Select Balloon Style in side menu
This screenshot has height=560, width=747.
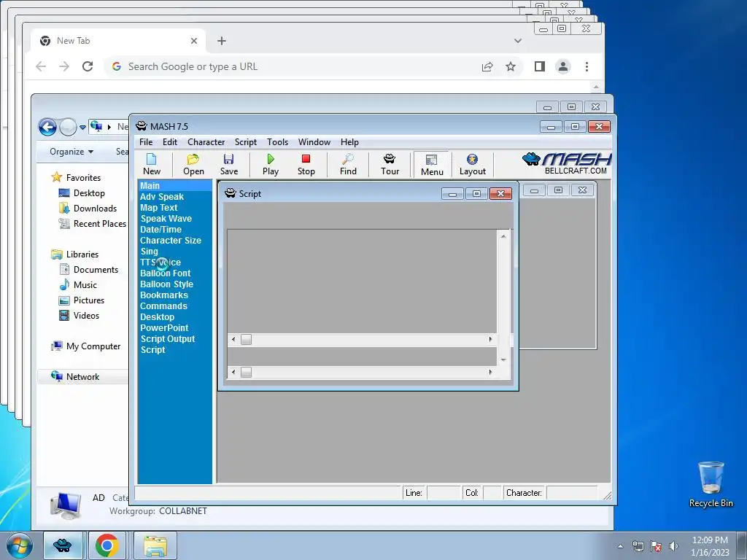pyautogui.click(x=167, y=284)
